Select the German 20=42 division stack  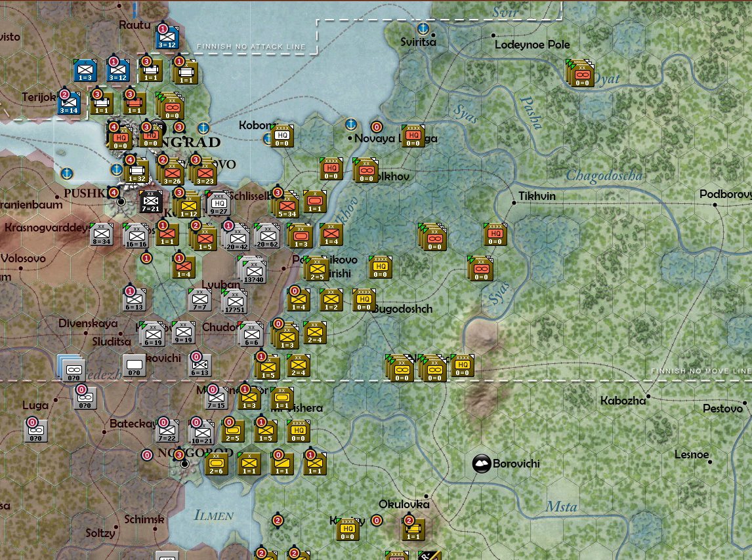point(238,239)
